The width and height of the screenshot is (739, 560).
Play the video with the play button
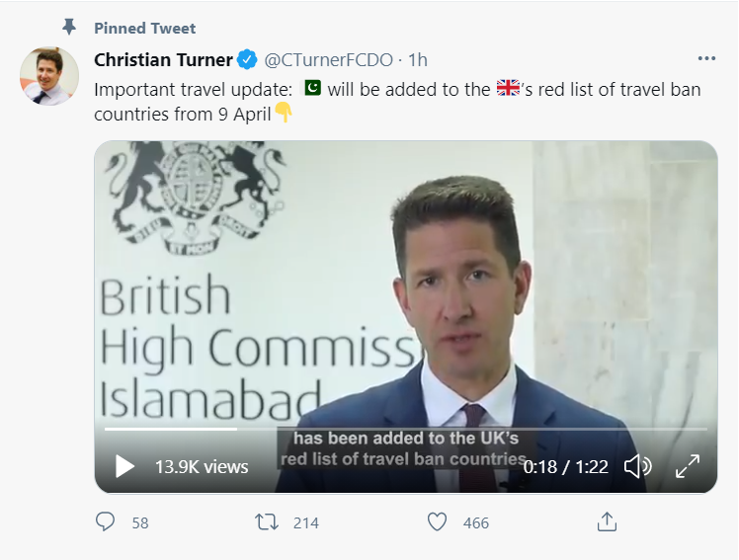click(x=124, y=466)
